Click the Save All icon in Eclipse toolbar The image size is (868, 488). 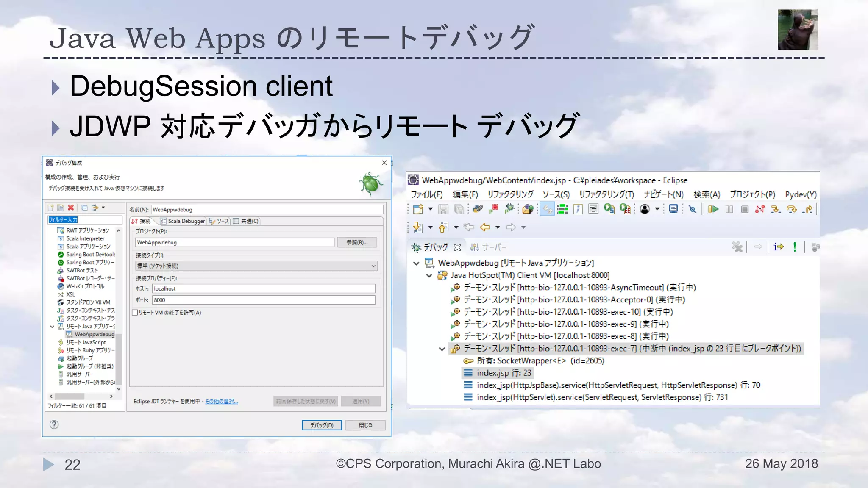pyautogui.click(x=459, y=209)
